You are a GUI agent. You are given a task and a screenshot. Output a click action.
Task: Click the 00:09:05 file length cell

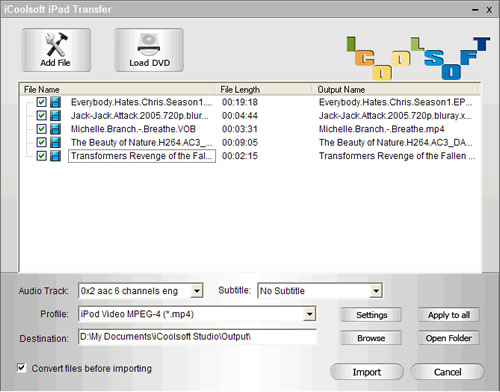point(240,142)
